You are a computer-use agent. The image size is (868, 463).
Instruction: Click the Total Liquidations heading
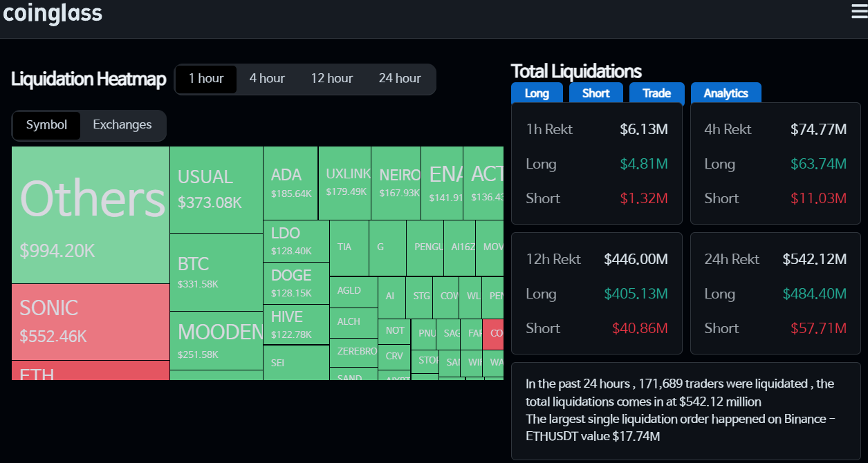[x=576, y=71]
